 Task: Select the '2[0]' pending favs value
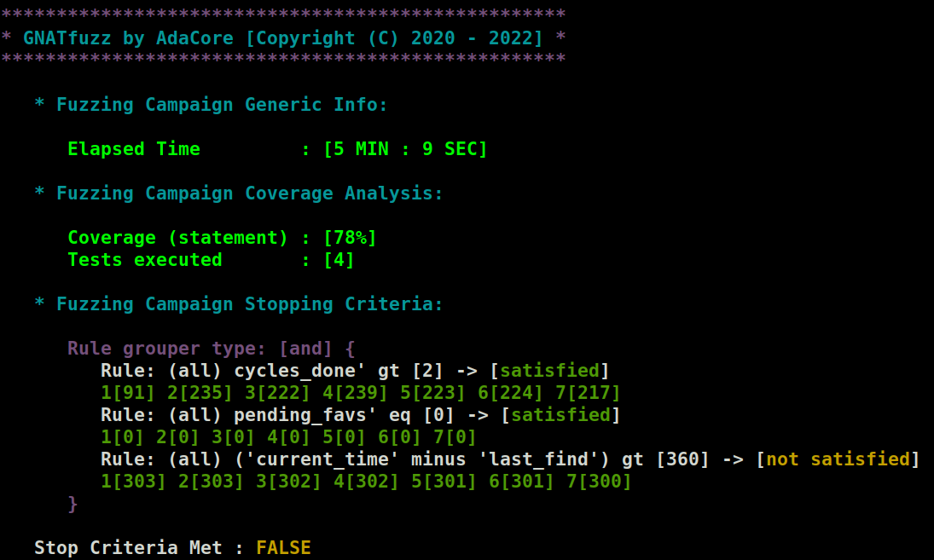click(x=177, y=437)
